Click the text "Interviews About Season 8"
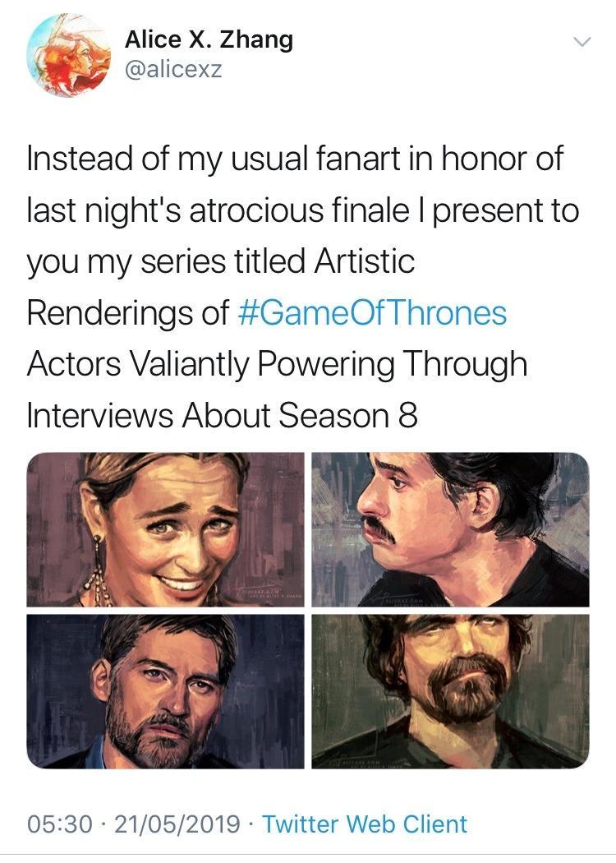 (x=222, y=416)
